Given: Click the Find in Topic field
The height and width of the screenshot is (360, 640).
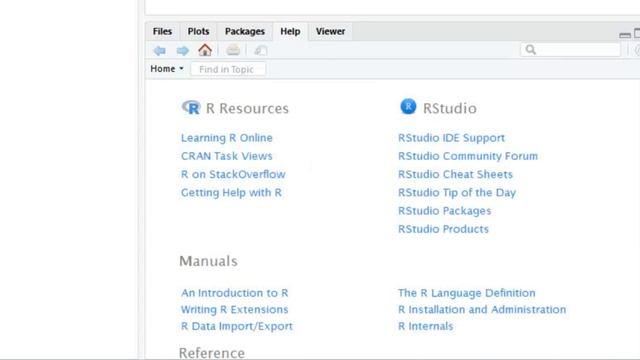Looking at the screenshot, I should (x=229, y=69).
